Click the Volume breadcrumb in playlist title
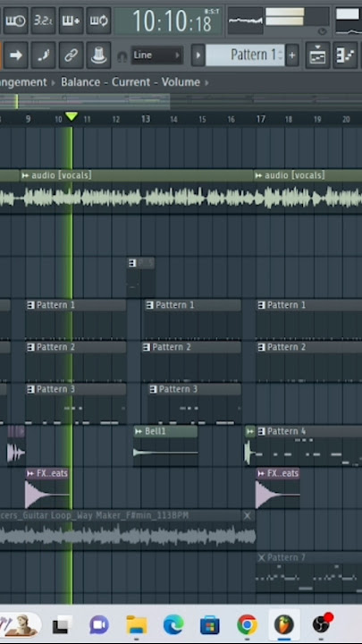 (181, 82)
